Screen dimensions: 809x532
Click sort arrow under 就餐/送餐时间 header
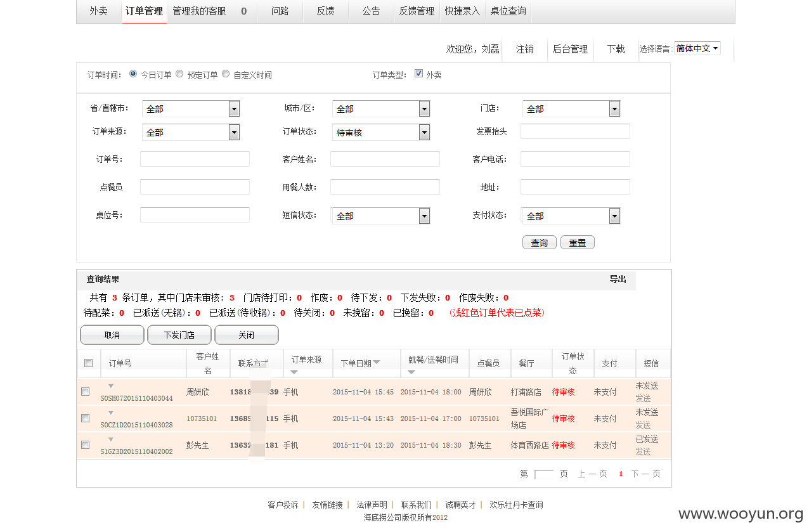click(x=411, y=372)
